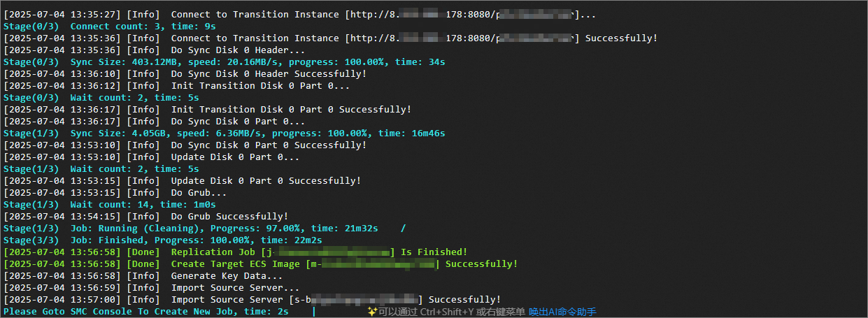
Task: Click the 'Wait count: 14, time: 1m0s' line
Action: (x=110, y=204)
